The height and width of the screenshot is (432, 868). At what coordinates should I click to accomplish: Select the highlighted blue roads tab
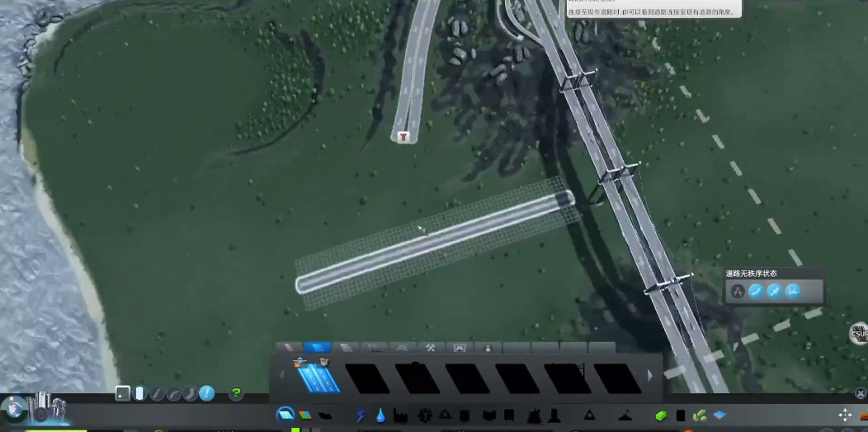pyautogui.click(x=317, y=347)
